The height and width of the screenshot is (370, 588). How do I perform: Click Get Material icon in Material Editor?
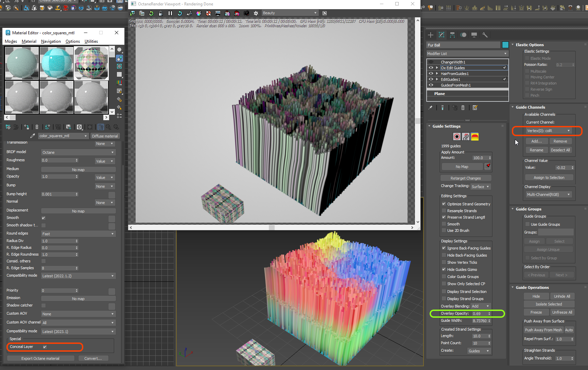tap(8, 127)
